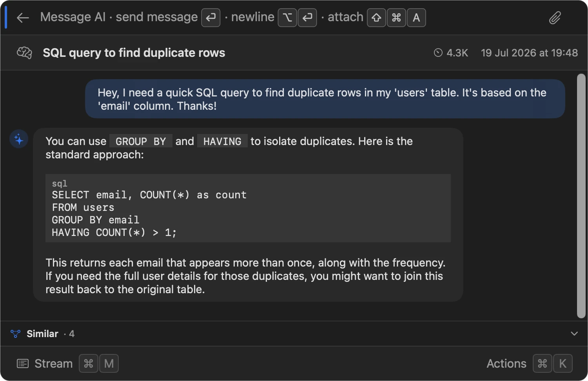Click the code line "SELECT email, COUNT(*) as count"

coord(149,195)
